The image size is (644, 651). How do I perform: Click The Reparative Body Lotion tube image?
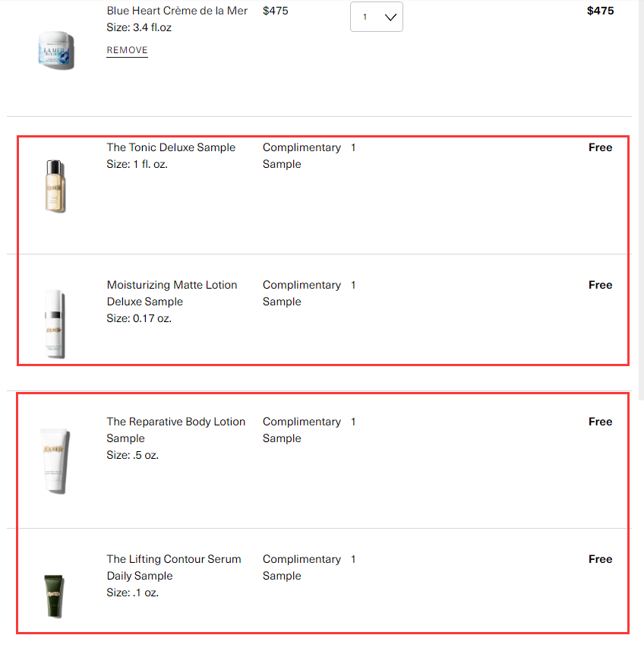55,460
